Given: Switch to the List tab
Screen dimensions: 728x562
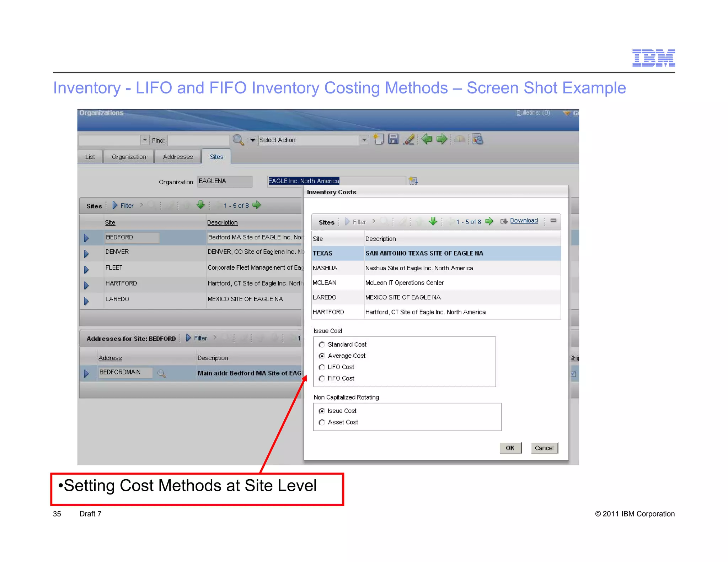Looking at the screenshot, I should tap(90, 157).
